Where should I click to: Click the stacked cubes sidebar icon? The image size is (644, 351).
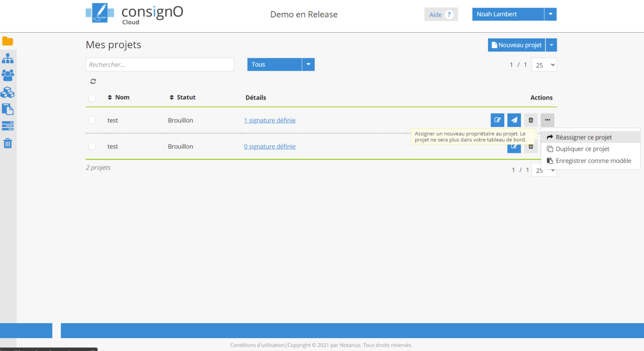click(x=8, y=93)
